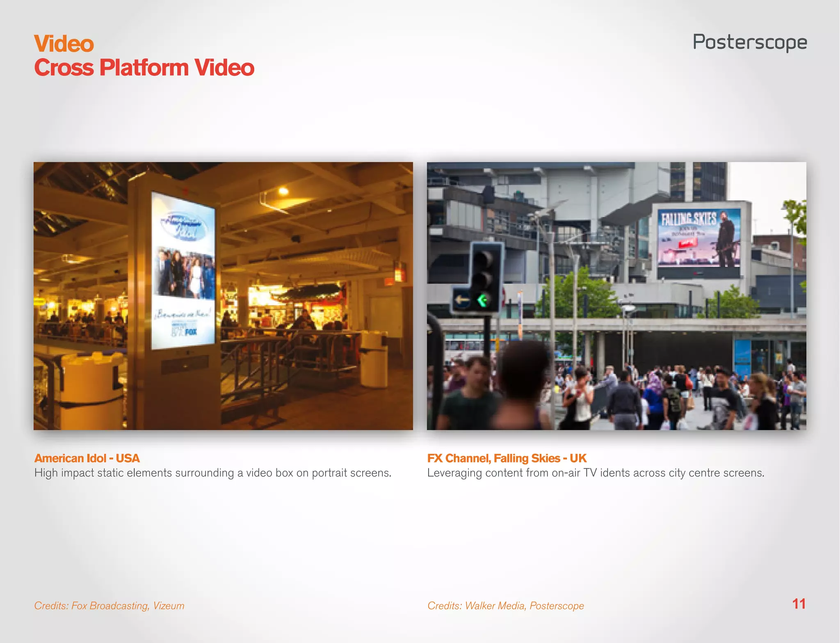The width and height of the screenshot is (840, 643).
Task: Click the green arrow traffic light
Action: pyautogui.click(x=483, y=300)
